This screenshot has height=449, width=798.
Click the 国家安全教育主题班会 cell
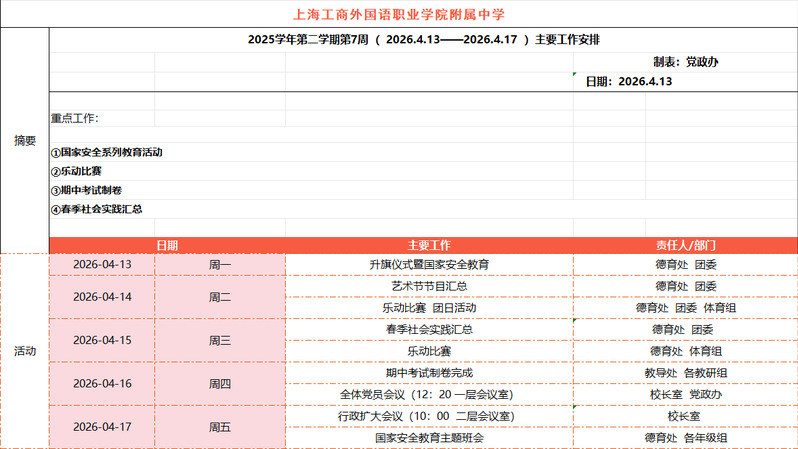[x=429, y=437]
